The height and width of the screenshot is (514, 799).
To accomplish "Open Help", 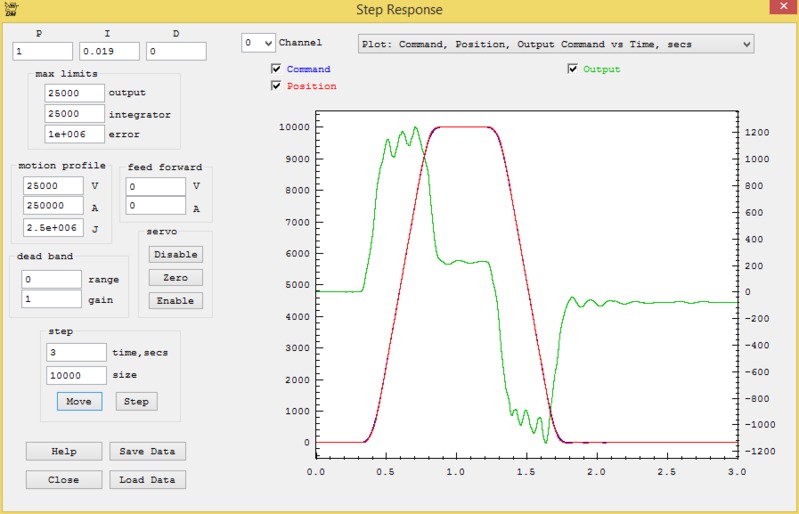I will (x=64, y=451).
